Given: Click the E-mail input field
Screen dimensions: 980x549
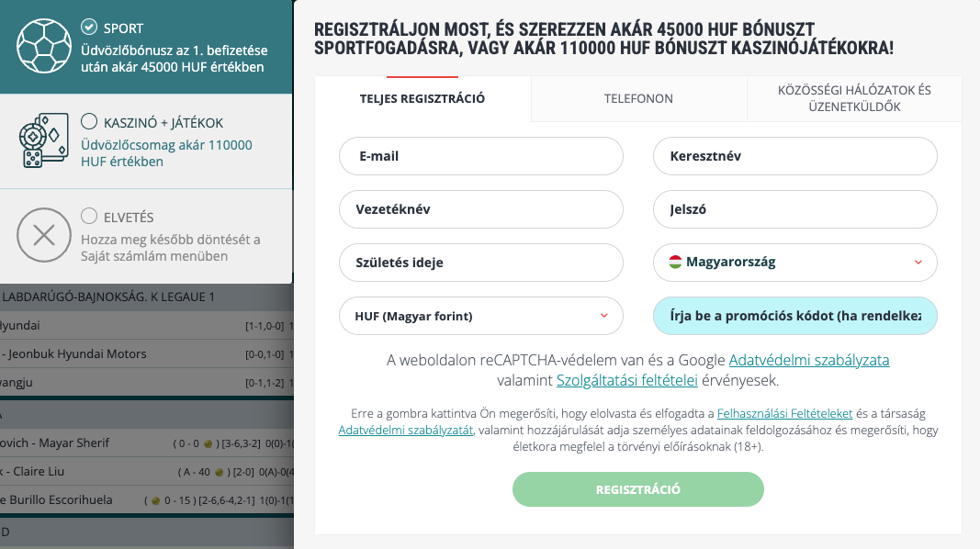Looking at the screenshot, I should (481, 156).
